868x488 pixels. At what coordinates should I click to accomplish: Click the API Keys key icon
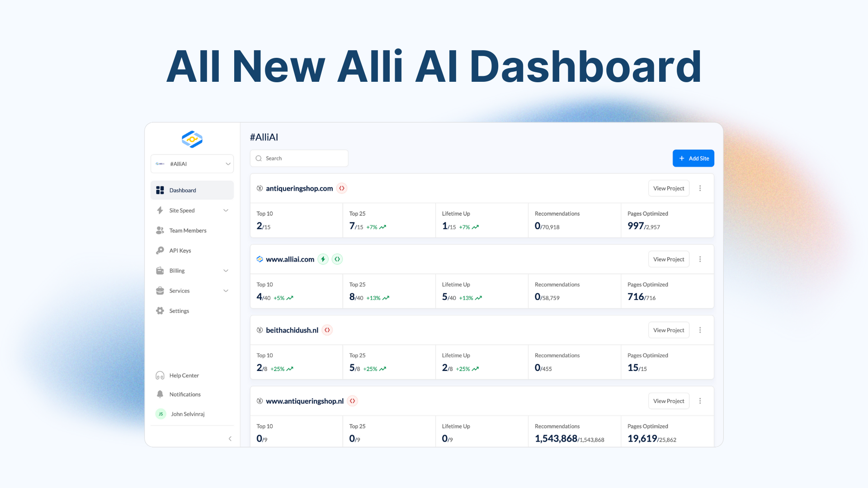point(160,250)
